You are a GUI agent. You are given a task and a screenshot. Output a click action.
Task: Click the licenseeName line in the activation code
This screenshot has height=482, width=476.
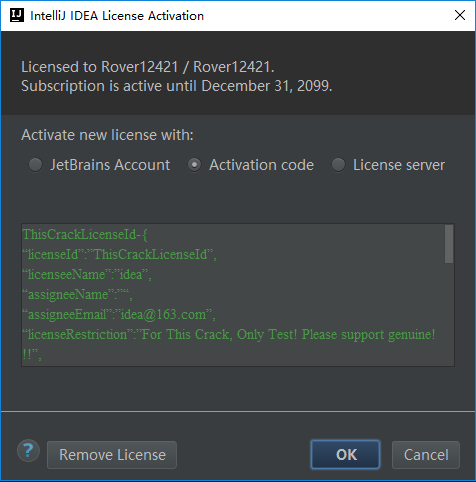coord(87,275)
